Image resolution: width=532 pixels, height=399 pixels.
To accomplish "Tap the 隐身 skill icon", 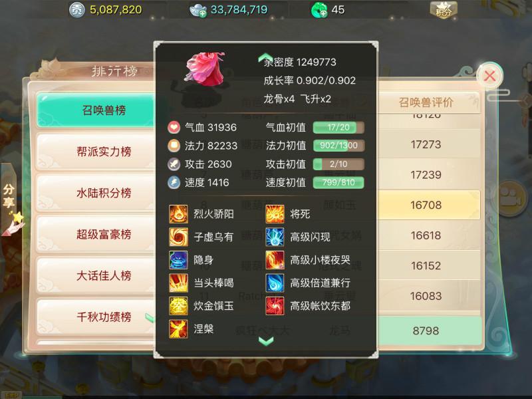I will (x=178, y=260).
